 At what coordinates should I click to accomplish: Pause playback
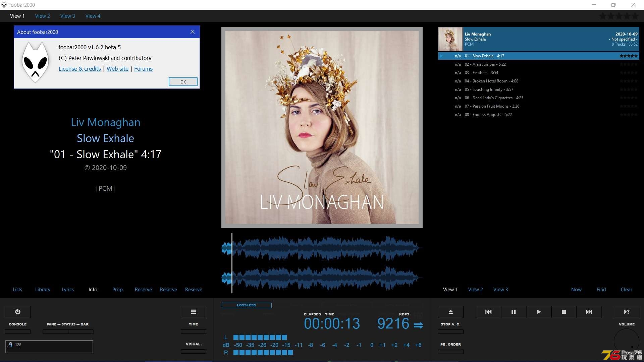pos(514,312)
